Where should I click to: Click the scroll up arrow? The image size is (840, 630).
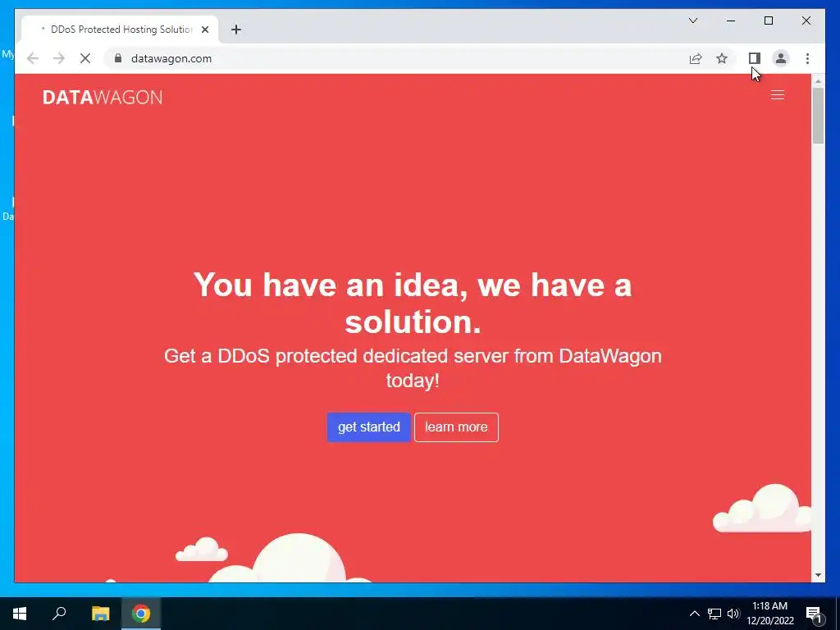tap(818, 81)
